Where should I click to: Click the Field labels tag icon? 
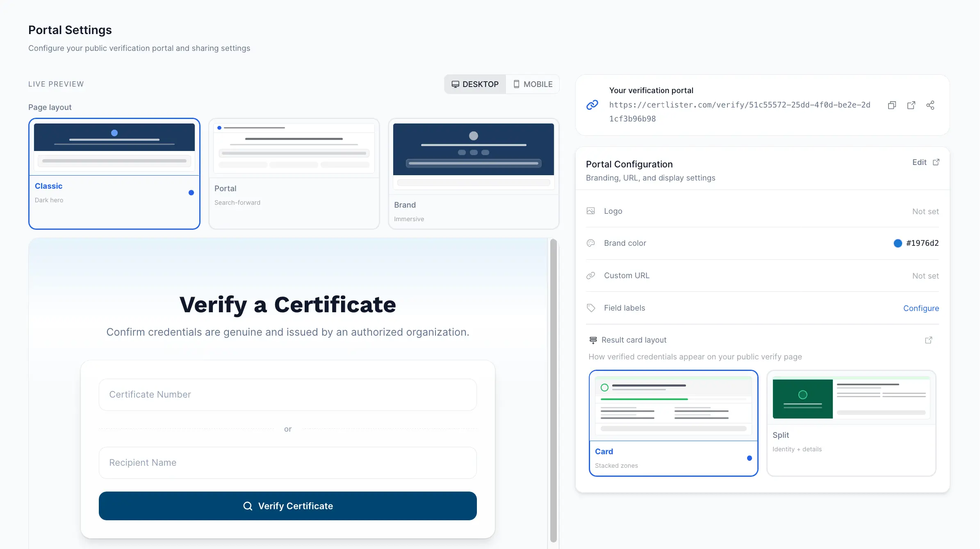coord(591,307)
